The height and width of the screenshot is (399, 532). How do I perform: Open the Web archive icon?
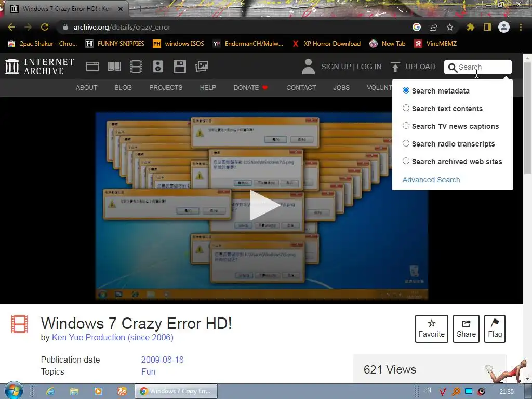(x=92, y=66)
